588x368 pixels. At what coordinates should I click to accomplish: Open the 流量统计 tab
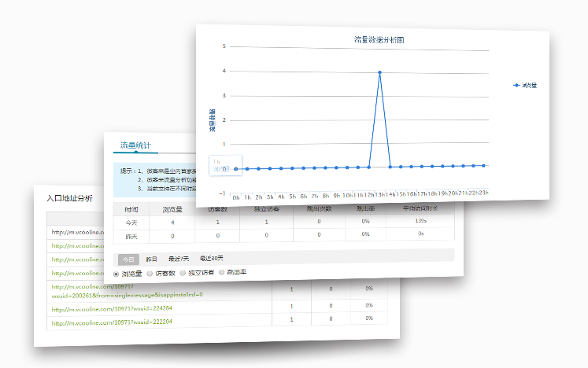pos(135,145)
